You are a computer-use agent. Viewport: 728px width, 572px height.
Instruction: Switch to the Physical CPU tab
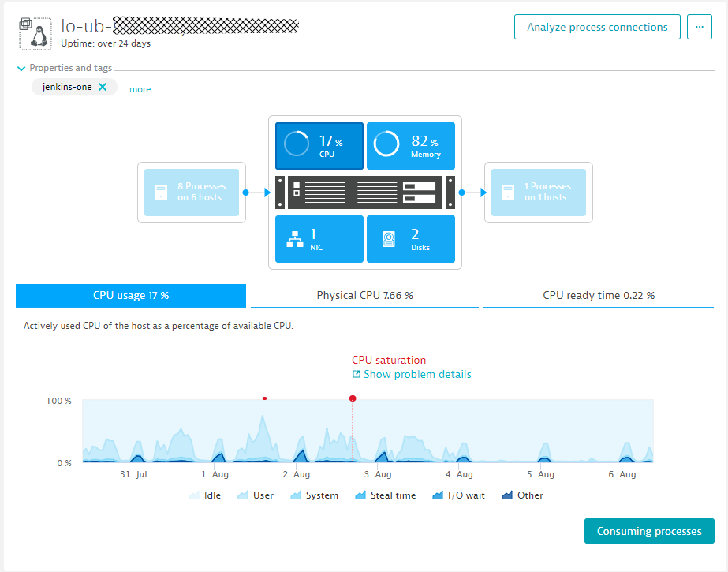click(x=363, y=295)
